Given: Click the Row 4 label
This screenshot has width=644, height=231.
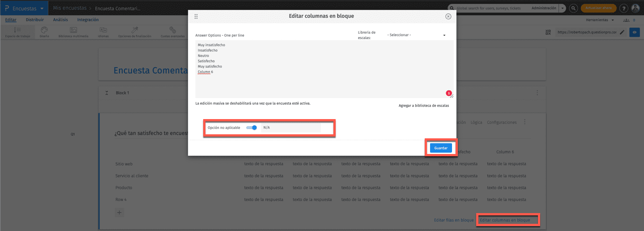Looking at the screenshot, I should click(x=121, y=199).
